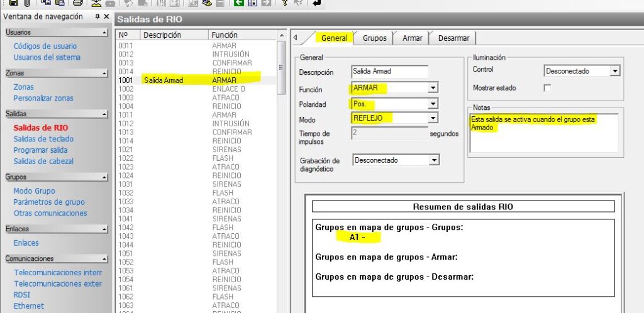Image resolution: width=644 pixels, height=313 pixels.
Task: Select output row 1022 FLASH
Action: (x=196, y=158)
